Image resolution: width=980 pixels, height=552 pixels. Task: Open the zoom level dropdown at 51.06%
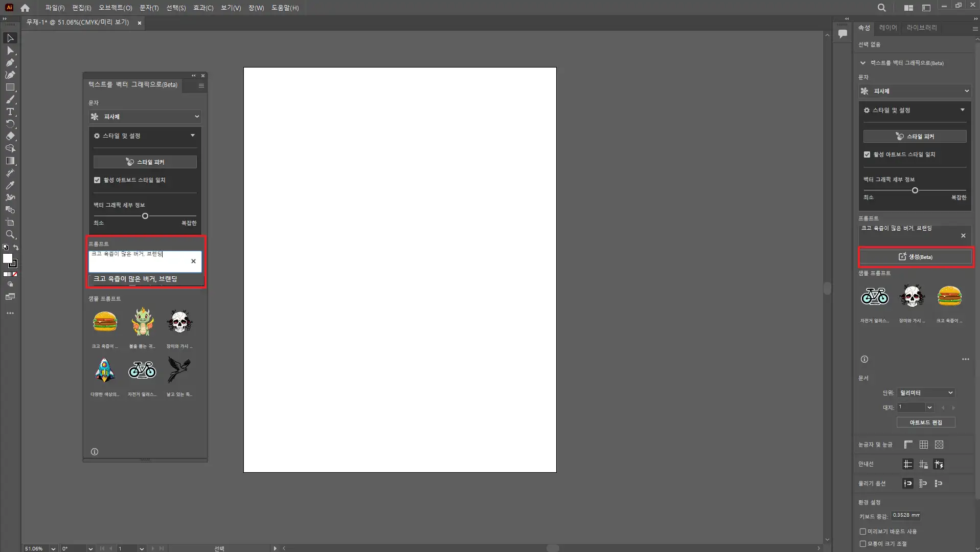point(53,548)
